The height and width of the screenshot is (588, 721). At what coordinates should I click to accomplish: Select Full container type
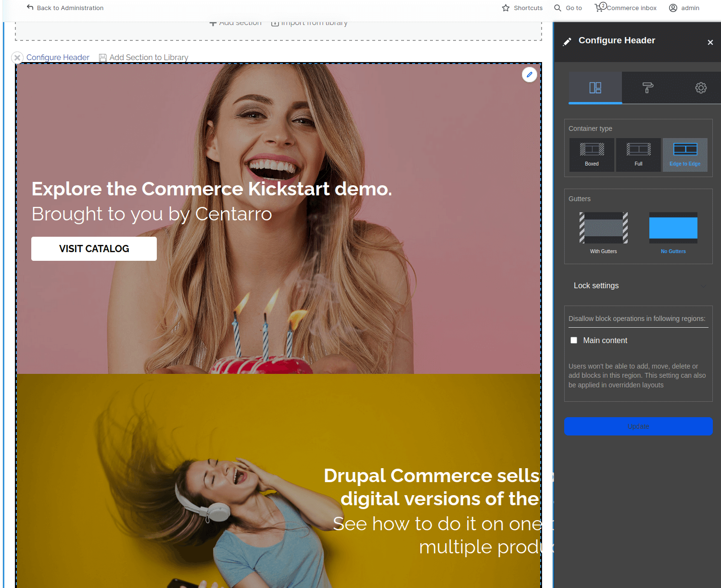tap(638, 155)
